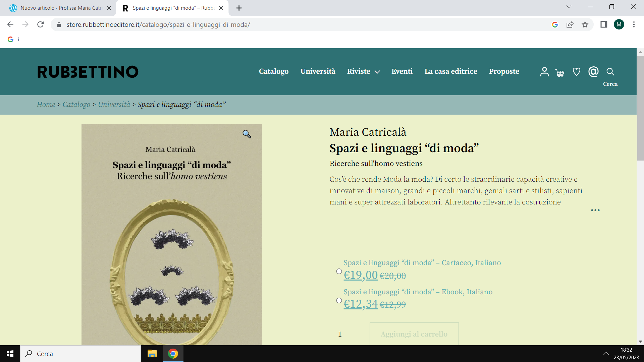Zoom the book cover with magnifier icon
The height and width of the screenshot is (362, 644).
[247, 134]
